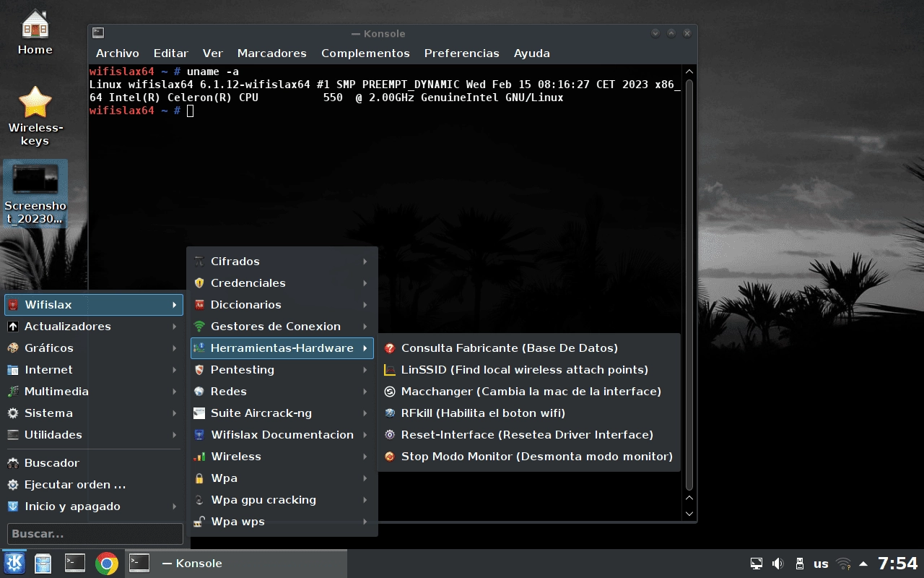Open the Internet category
This screenshot has width=924, height=578.
pos(94,370)
